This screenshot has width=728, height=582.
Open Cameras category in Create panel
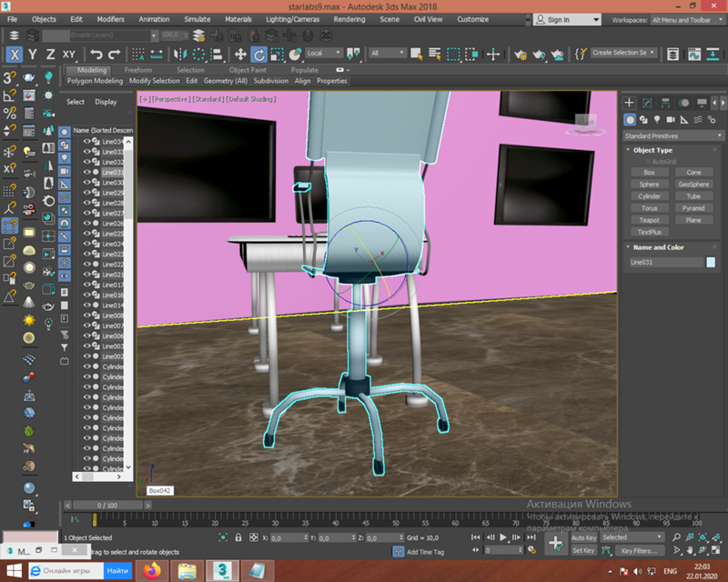pos(670,120)
